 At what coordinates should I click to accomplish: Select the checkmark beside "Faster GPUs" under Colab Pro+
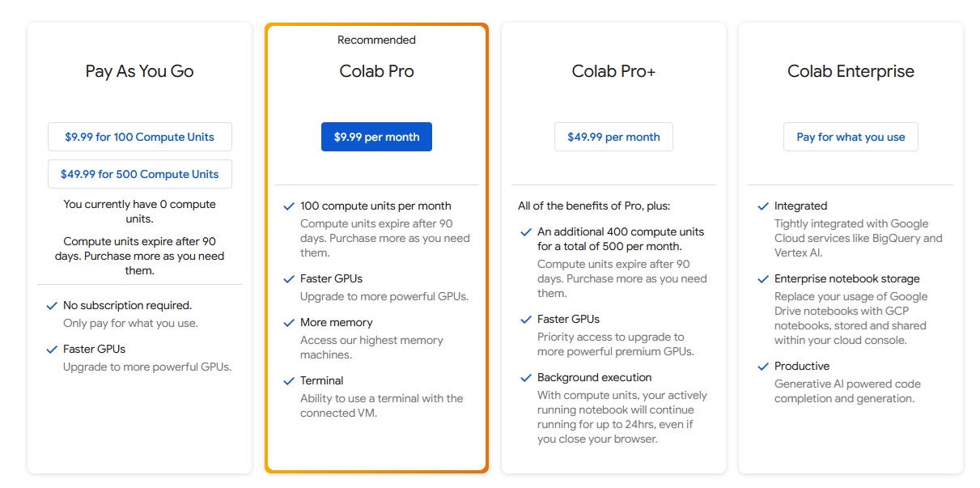point(526,319)
